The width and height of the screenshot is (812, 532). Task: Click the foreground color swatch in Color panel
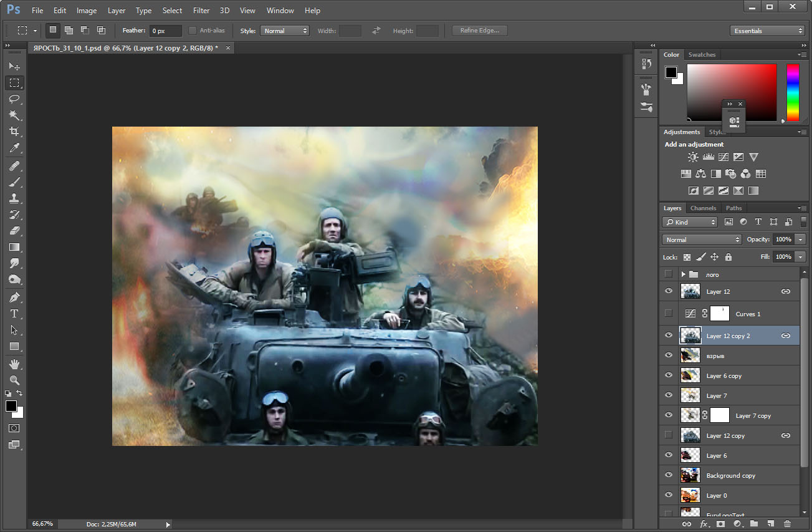point(671,72)
